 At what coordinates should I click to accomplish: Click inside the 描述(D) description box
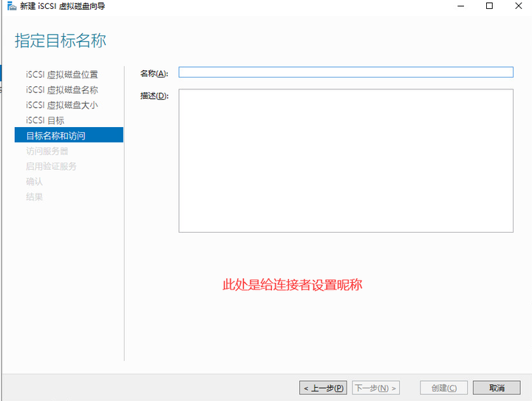(346, 161)
